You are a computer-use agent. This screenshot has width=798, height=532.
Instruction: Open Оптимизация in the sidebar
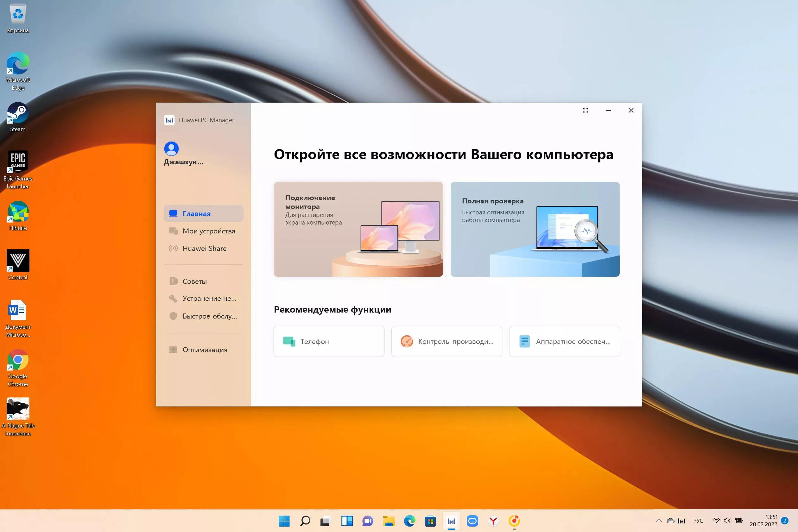(204, 350)
